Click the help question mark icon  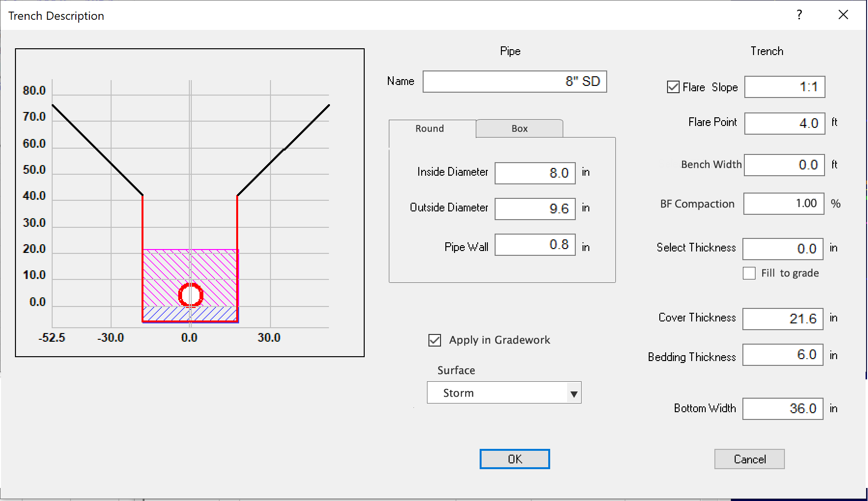pos(799,15)
